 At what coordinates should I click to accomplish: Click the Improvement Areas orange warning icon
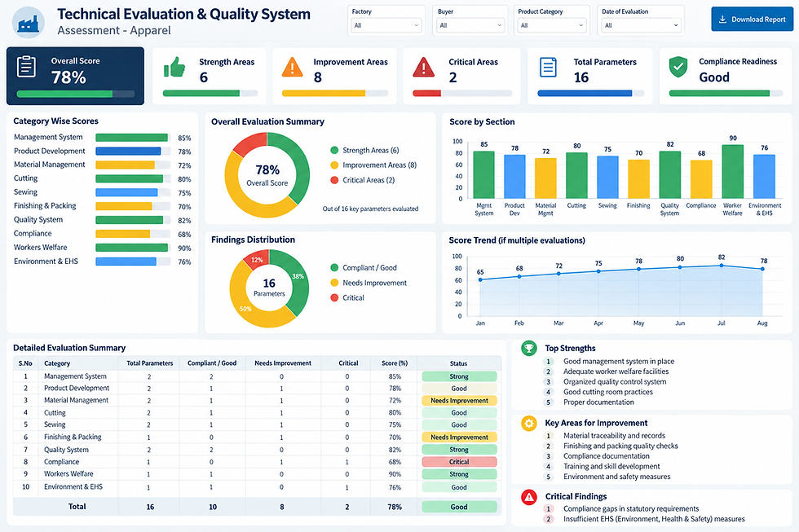pyautogui.click(x=293, y=67)
